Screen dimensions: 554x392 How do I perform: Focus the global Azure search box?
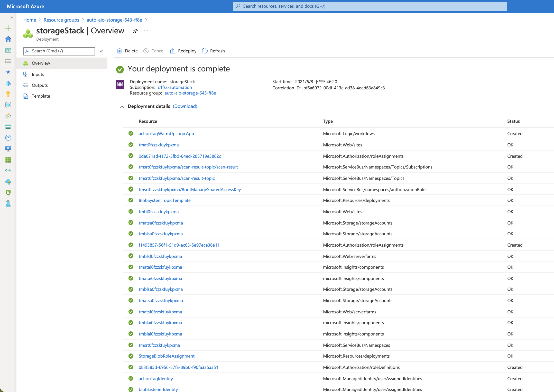point(370,6)
